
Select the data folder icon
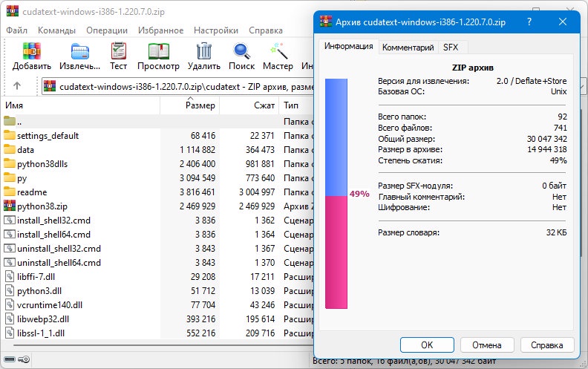10,149
